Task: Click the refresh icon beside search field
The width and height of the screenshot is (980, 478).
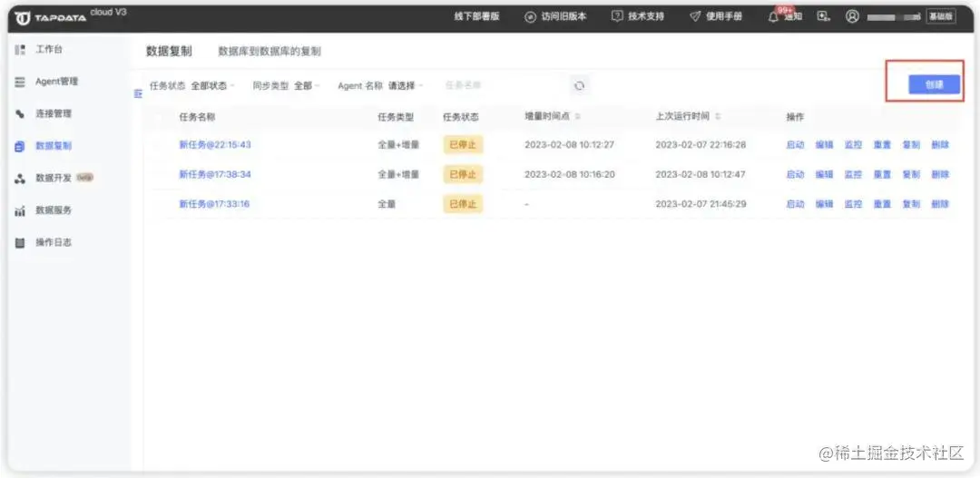Action: [579, 86]
